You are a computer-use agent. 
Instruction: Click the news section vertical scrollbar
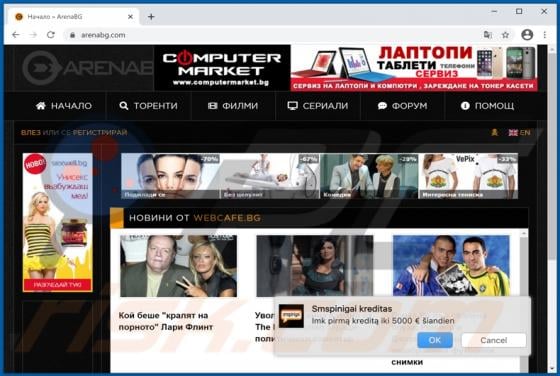coord(524,300)
